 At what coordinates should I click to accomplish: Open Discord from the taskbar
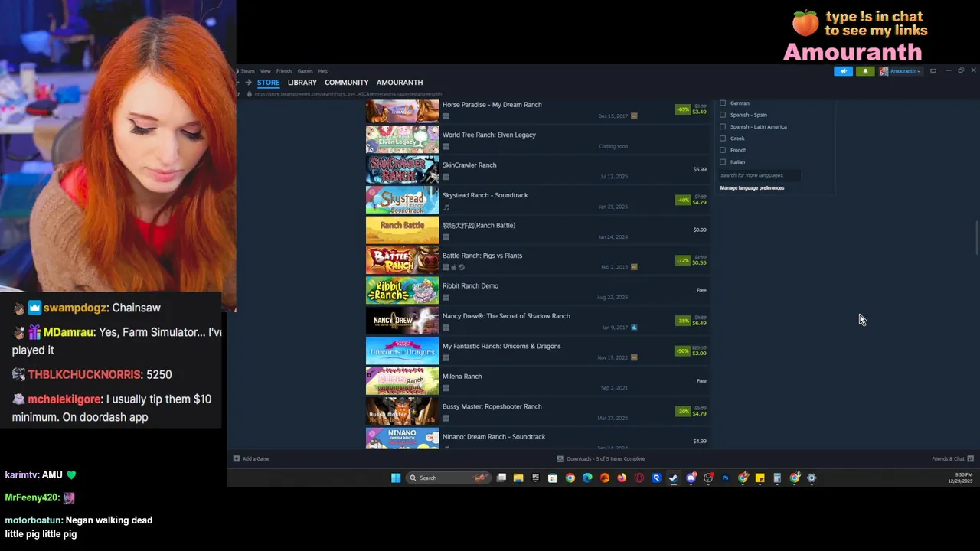691,478
